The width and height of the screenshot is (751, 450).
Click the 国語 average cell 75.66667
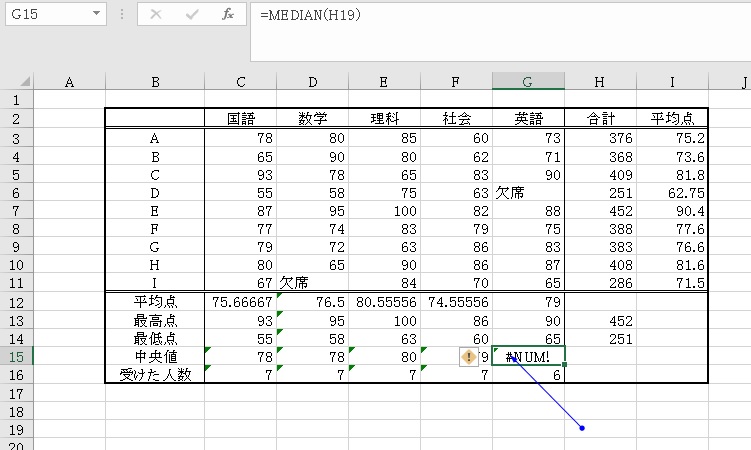(240, 301)
